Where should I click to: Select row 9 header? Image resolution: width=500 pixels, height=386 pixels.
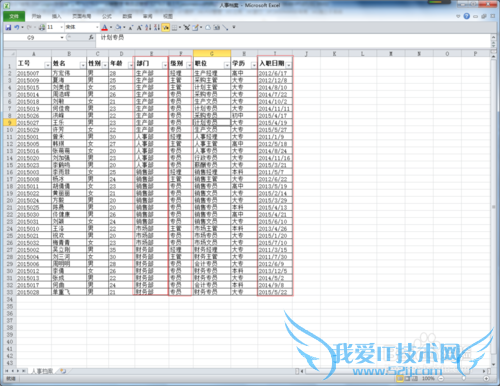(x=10, y=123)
